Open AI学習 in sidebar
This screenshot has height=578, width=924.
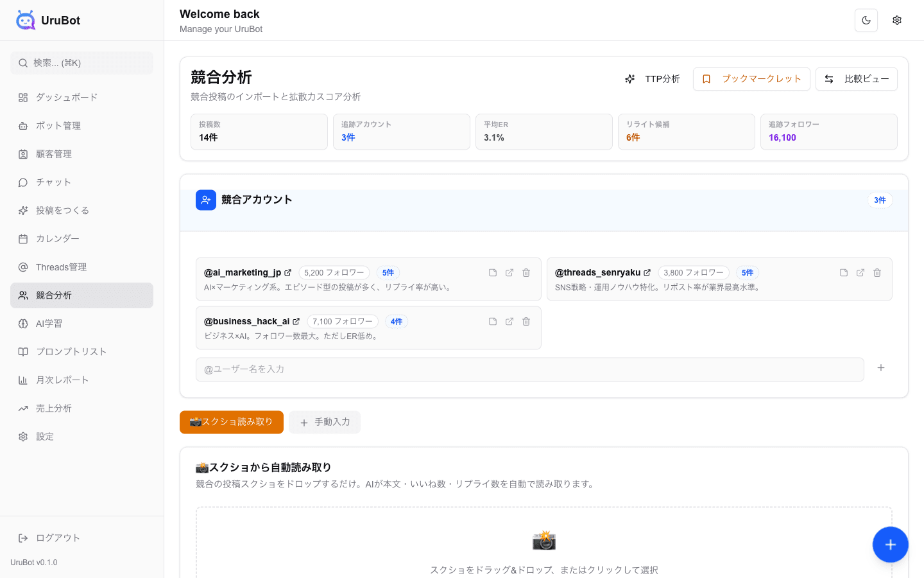pyautogui.click(x=81, y=324)
